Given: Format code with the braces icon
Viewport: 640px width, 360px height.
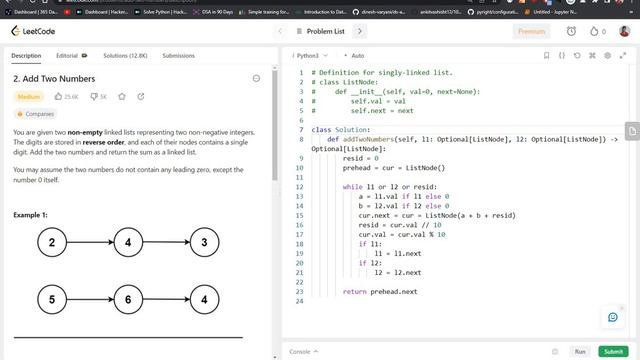Looking at the screenshot, I should 562,56.
